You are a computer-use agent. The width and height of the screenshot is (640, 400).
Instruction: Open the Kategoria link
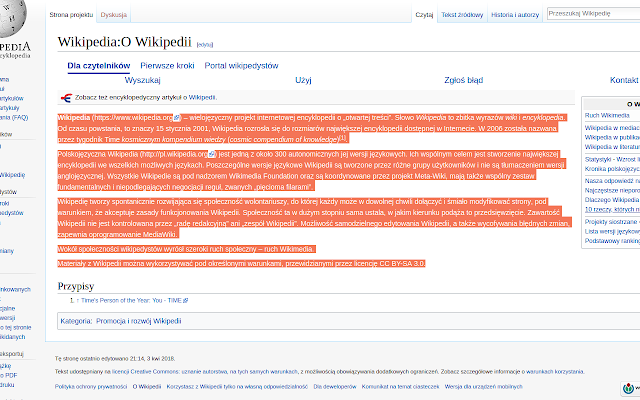tap(76, 321)
